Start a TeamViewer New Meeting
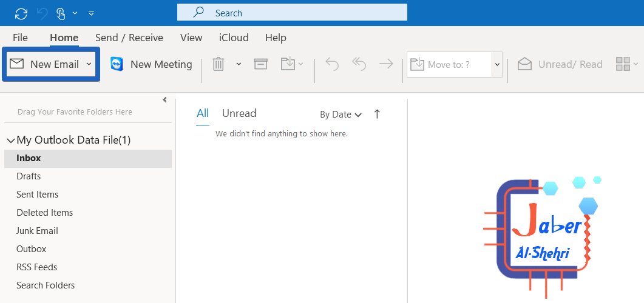644x303 pixels. pyautogui.click(x=151, y=64)
